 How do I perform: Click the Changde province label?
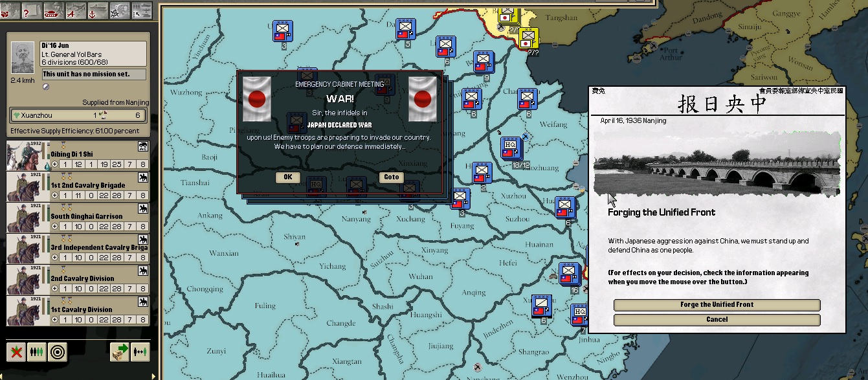tap(340, 324)
